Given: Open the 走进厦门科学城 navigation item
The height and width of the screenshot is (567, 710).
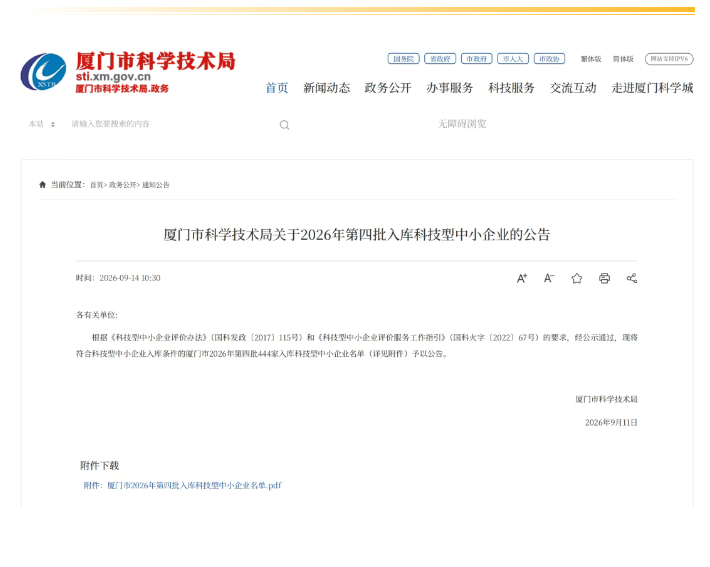Looking at the screenshot, I should click(652, 88).
